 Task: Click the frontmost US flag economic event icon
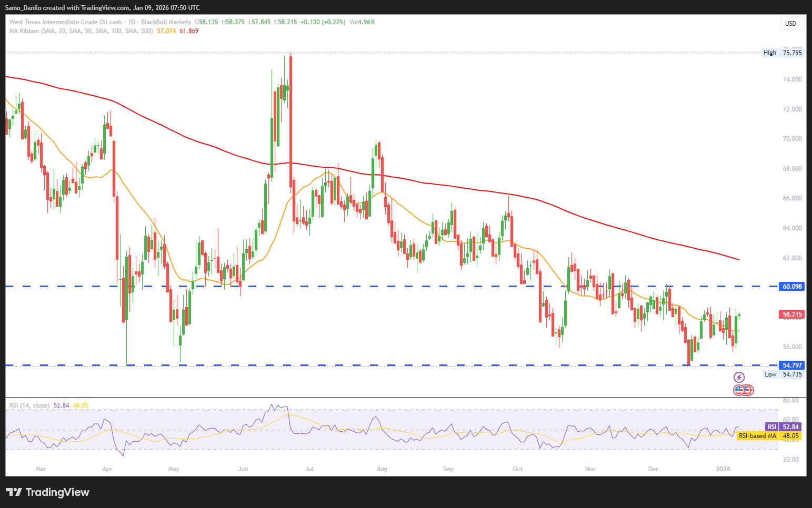click(x=739, y=390)
